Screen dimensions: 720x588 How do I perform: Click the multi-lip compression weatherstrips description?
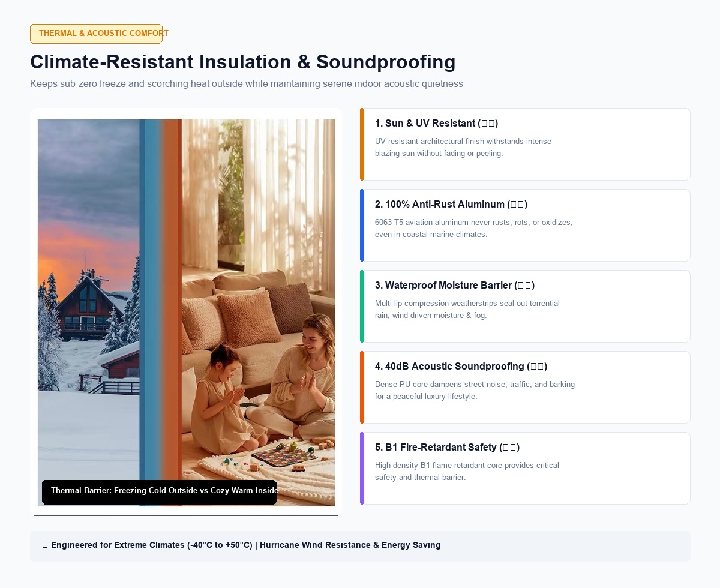pyautogui.click(x=467, y=310)
